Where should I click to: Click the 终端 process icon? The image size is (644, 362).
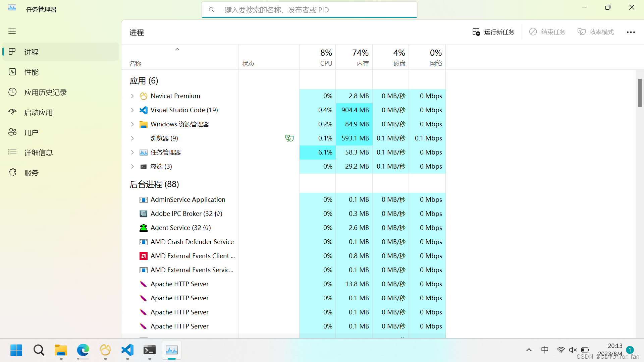(x=144, y=167)
